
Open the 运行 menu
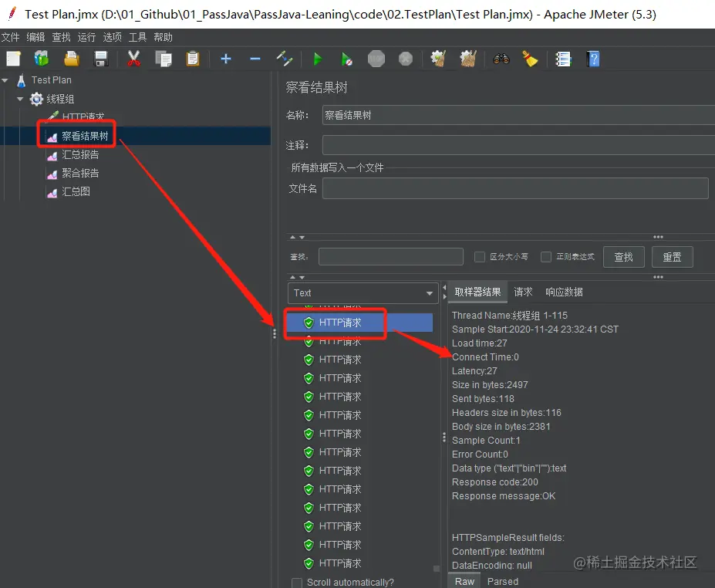(x=86, y=37)
